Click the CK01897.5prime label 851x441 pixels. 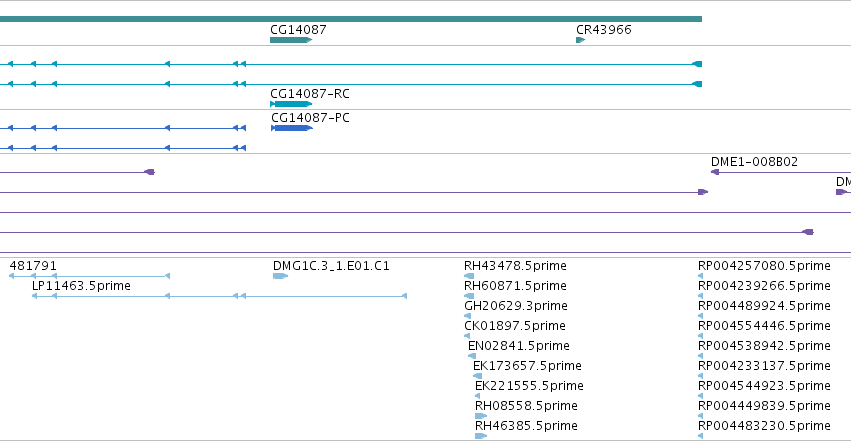pos(515,325)
